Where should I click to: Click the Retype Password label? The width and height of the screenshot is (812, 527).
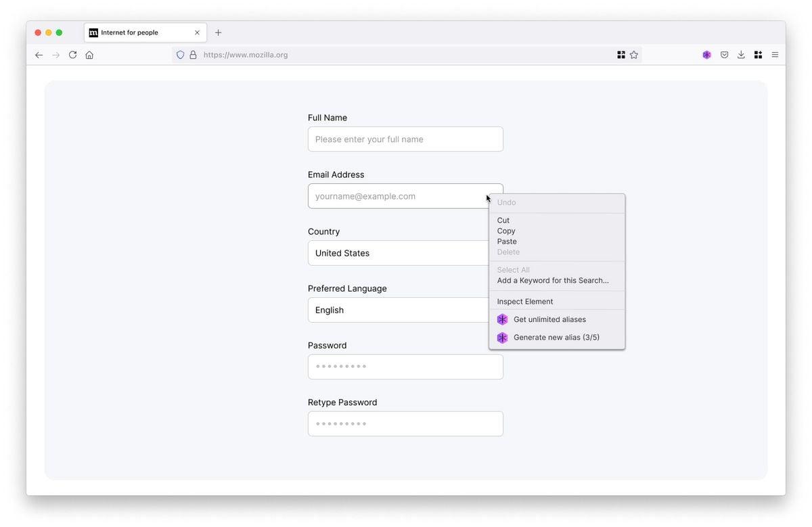[342, 403]
